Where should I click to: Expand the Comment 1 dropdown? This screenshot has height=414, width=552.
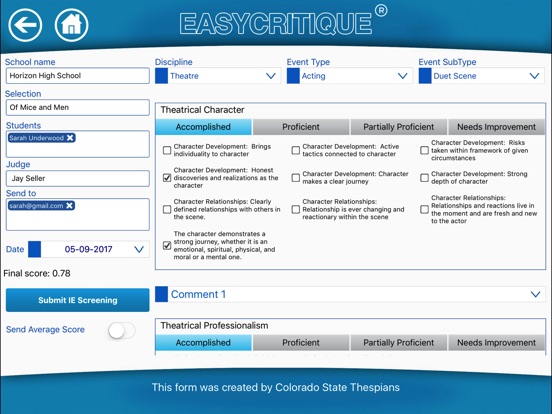[x=350, y=294]
